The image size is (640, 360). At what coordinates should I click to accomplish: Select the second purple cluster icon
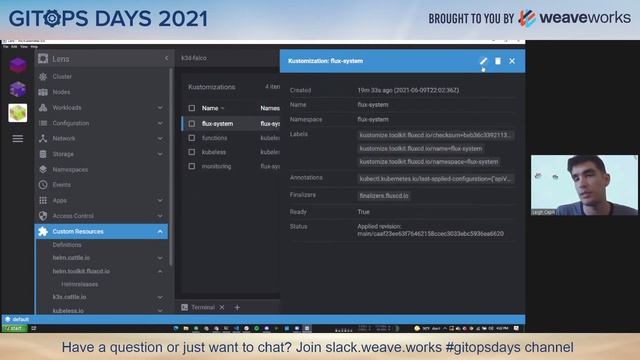click(18, 89)
